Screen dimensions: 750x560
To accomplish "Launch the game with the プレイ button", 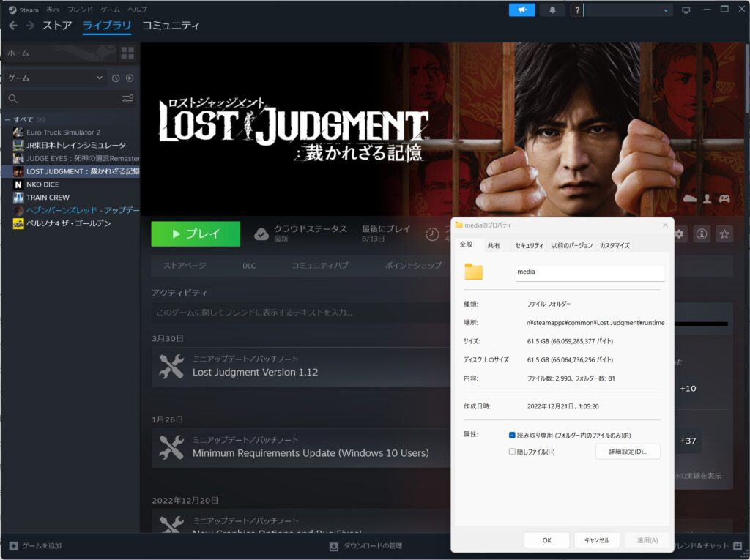I will tap(196, 234).
